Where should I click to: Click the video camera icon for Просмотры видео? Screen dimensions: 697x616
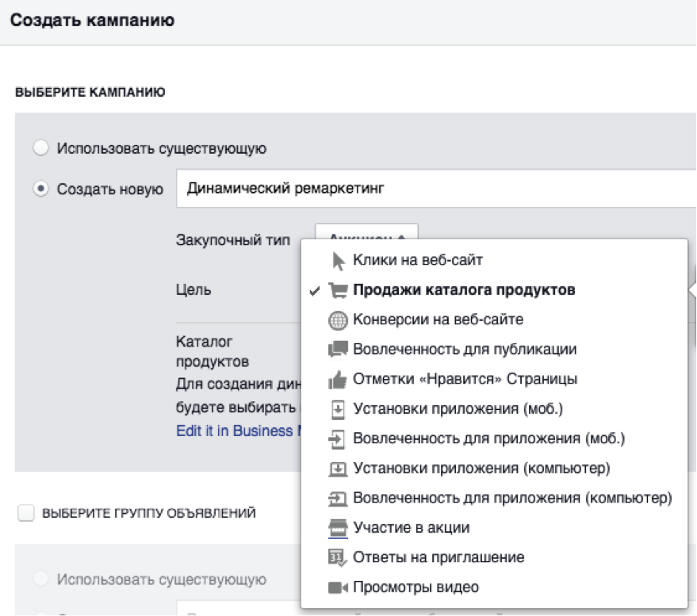[339, 587]
